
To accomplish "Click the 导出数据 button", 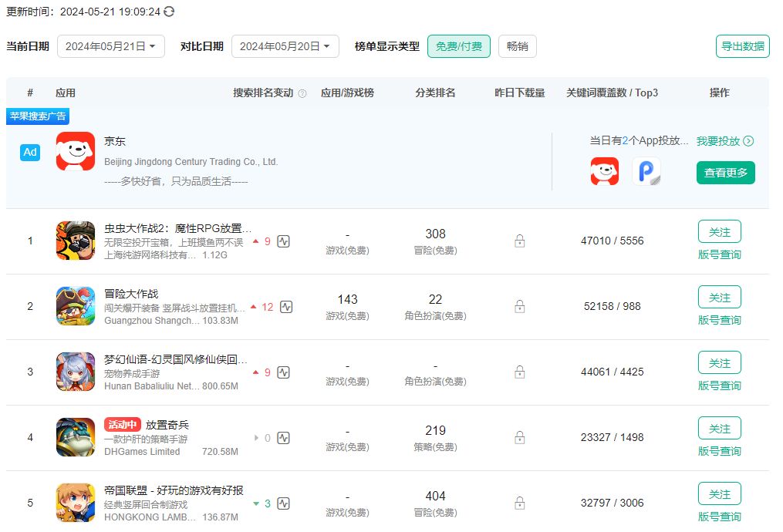I will (743, 46).
